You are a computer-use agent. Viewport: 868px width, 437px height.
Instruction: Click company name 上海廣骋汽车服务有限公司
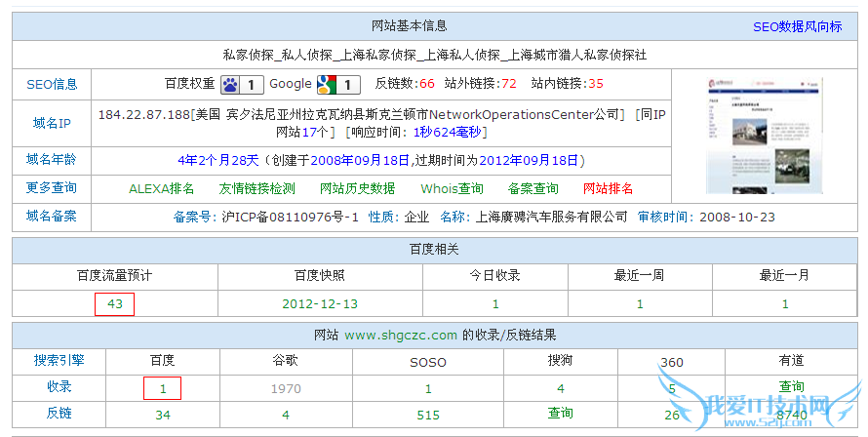pos(551,218)
